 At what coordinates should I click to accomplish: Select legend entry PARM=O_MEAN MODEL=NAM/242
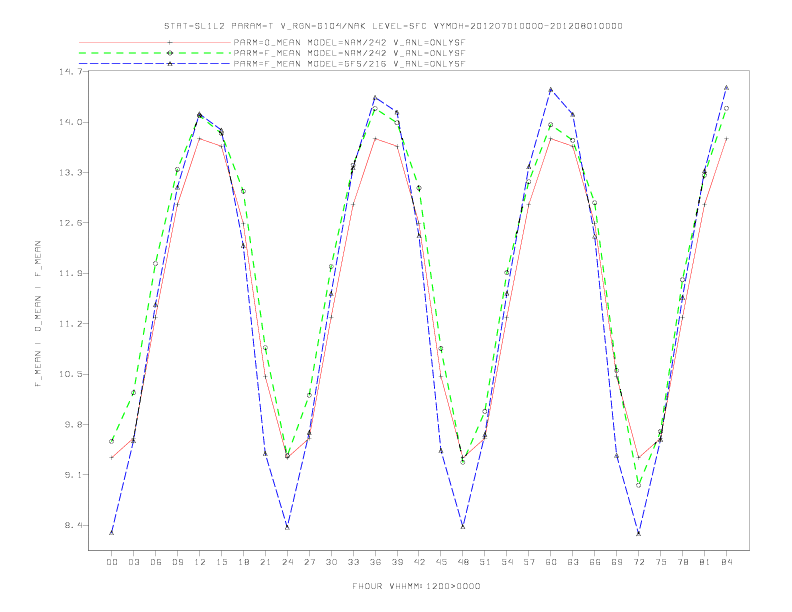click(x=349, y=42)
